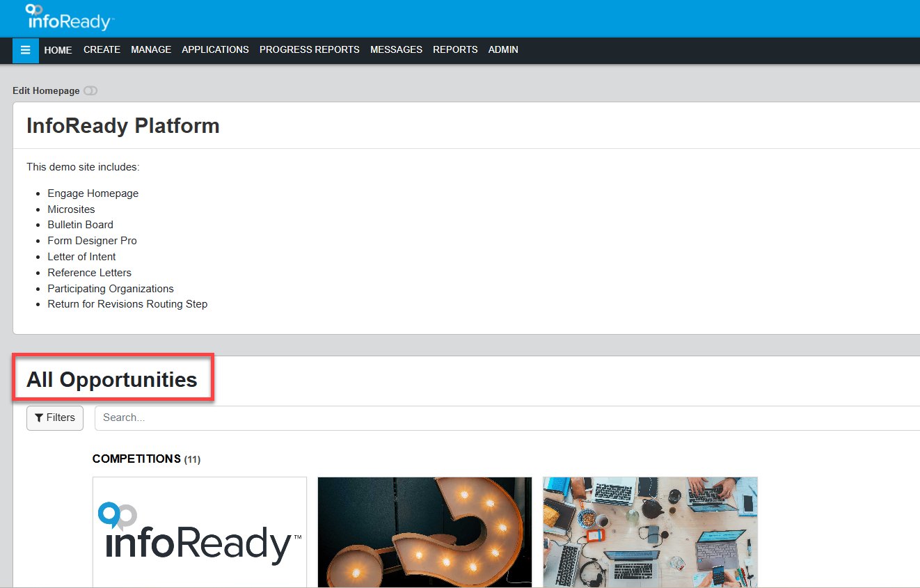Open the lighted question mark competition card
The width and height of the screenshot is (920, 588).
point(425,532)
